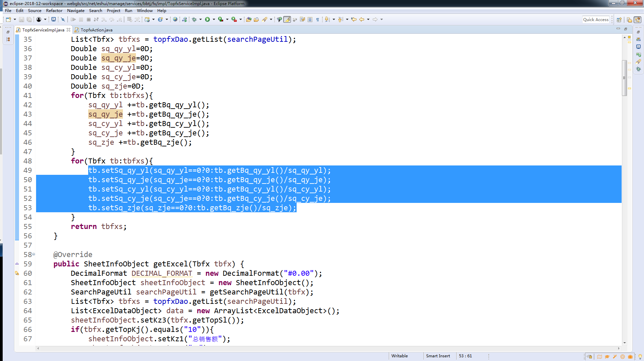Click the Open Perspective icon

619,19
